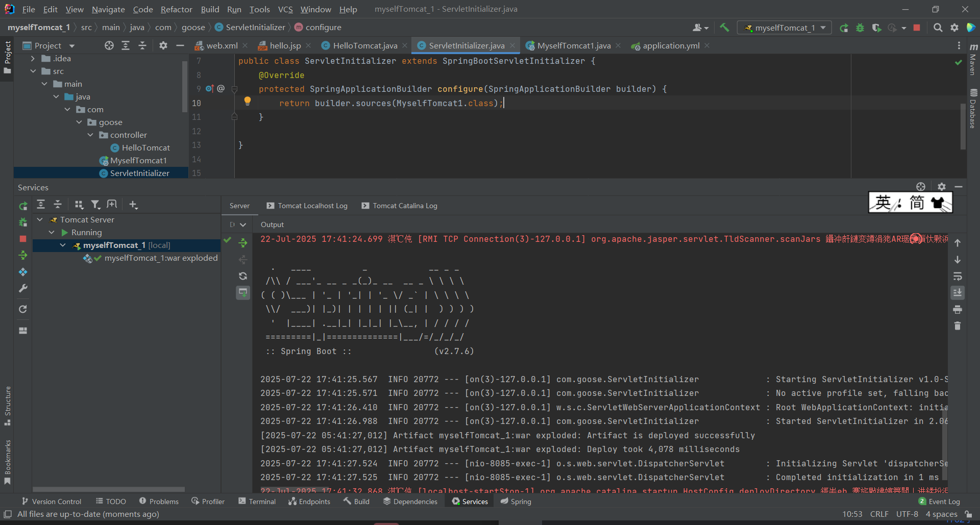The image size is (980, 525).
Task: Open the Tomcat Localhost Log tab
Action: [307, 206]
